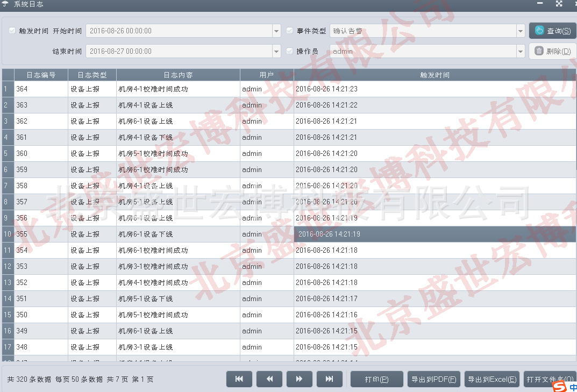The width and height of the screenshot is (577, 392).
Task: Click 机房4-1校准时间成功 in log 364
Action: [153, 89]
